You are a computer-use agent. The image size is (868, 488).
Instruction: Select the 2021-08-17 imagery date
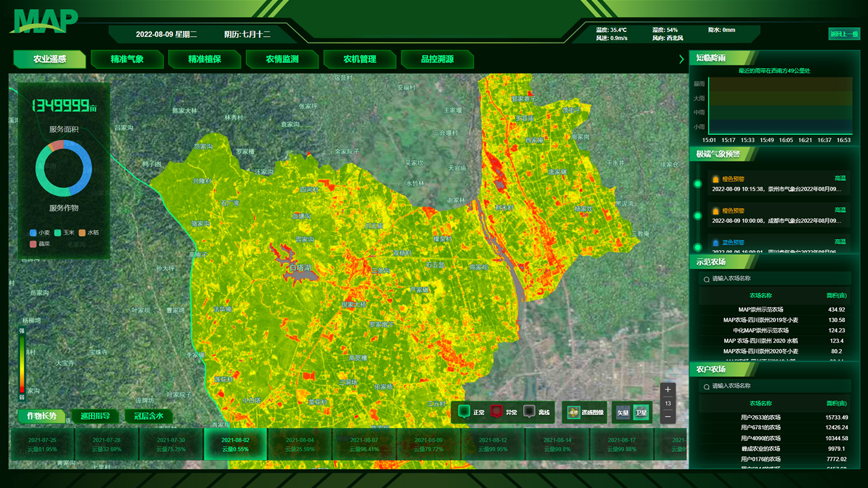[622, 445]
